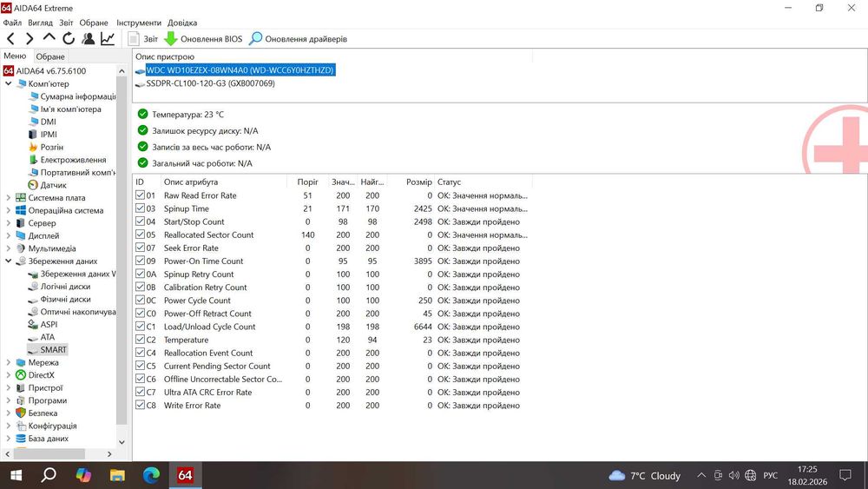The width and height of the screenshot is (868, 489).
Task: Generate a report with the Звіт button
Action: pyautogui.click(x=143, y=39)
